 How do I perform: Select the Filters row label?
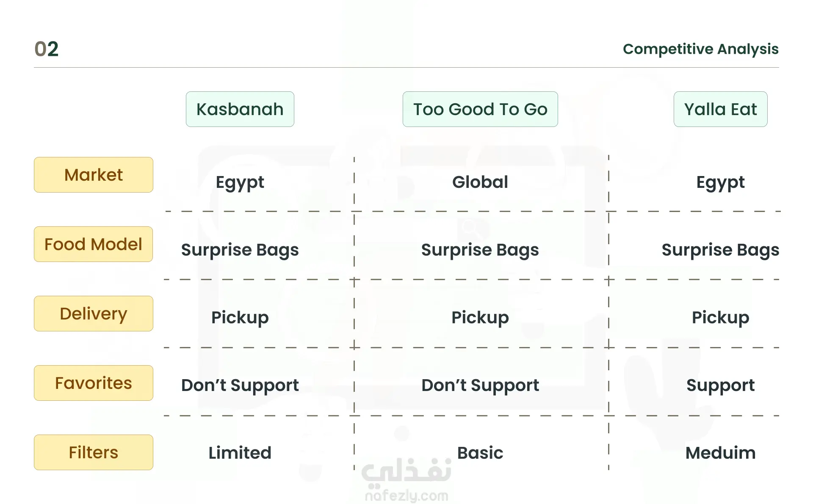pyautogui.click(x=94, y=452)
